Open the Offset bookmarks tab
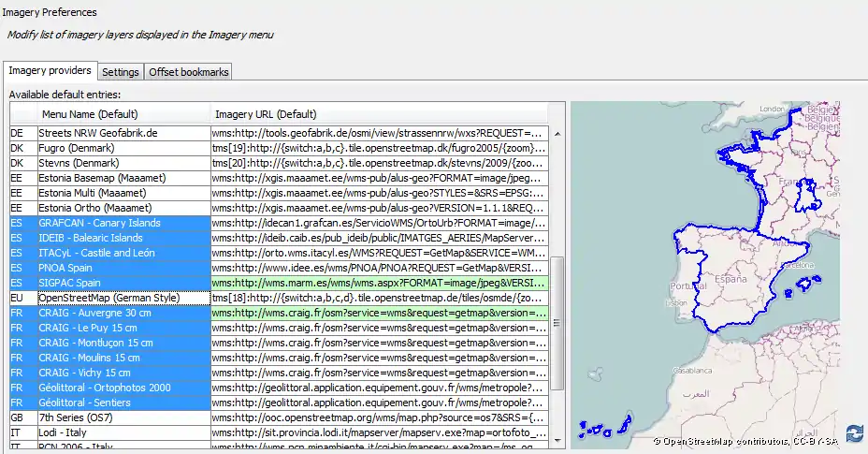The height and width of the screenshot is (454, 868). (x=188, y=72)
